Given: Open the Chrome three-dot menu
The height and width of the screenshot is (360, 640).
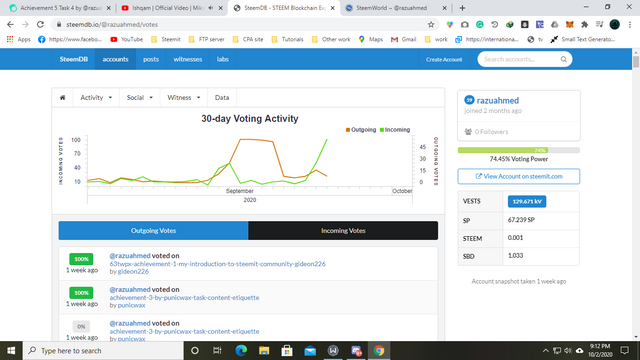Looking at the screenshot, I should pos(630,24).
